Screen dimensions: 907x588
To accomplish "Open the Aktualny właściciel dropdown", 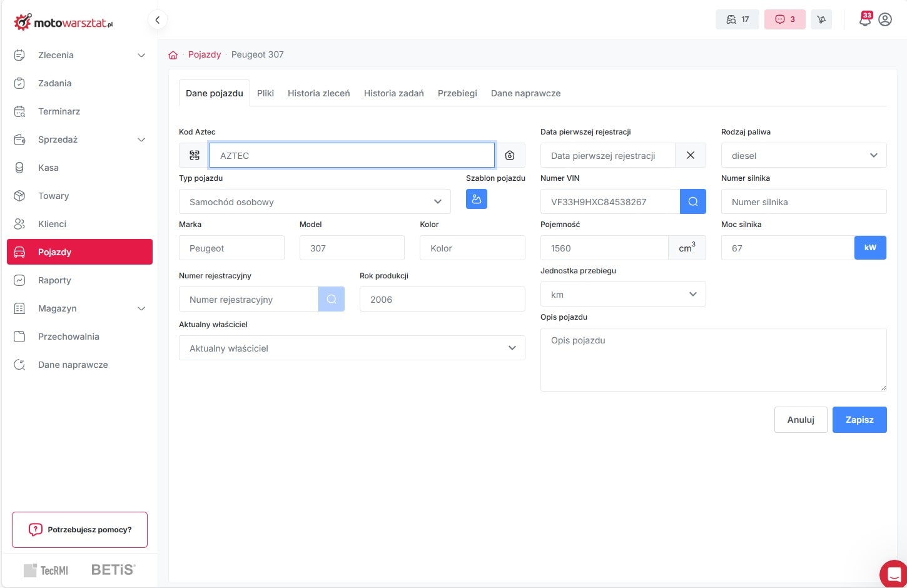I will (x=352, y=348).
